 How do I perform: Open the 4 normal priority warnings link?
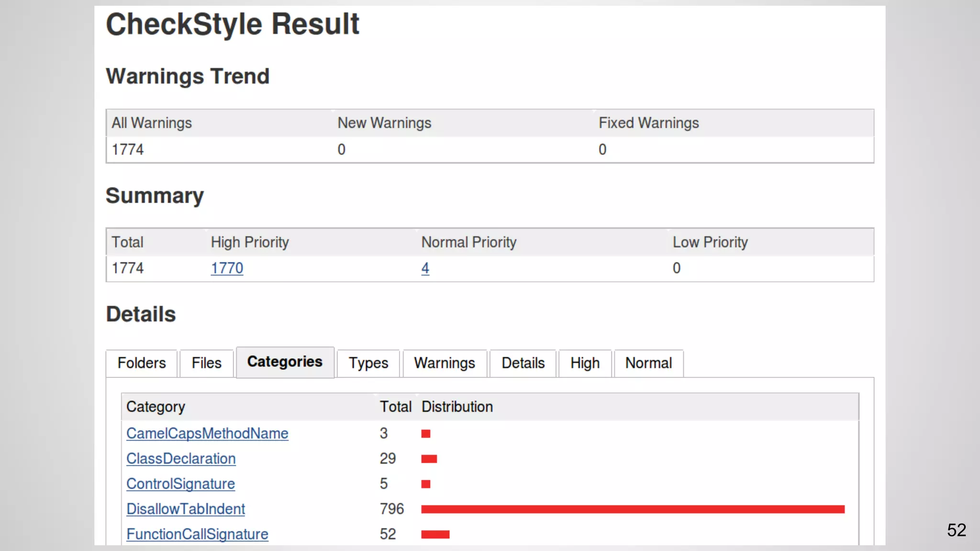pyautogui.click(x=425, y=268)
